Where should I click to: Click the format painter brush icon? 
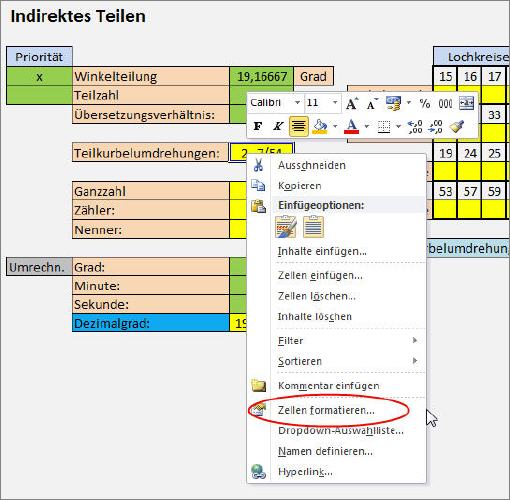pos(457,126)
